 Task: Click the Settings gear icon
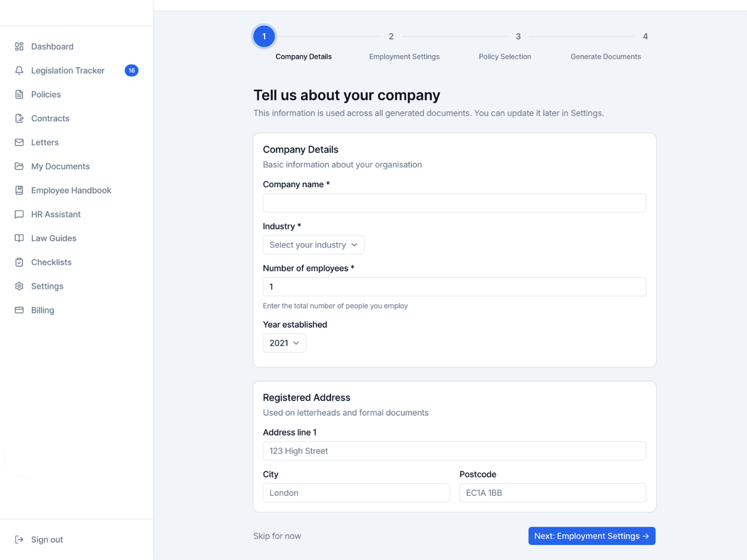[x=19, y=286]
